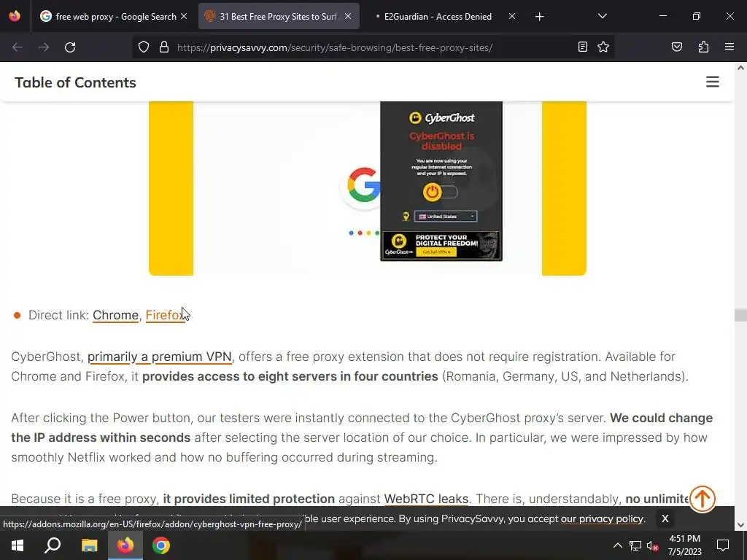This screenshot has width=747, height=560.
Task: Open Firefox View icon
Action: (x=15, y=16)
